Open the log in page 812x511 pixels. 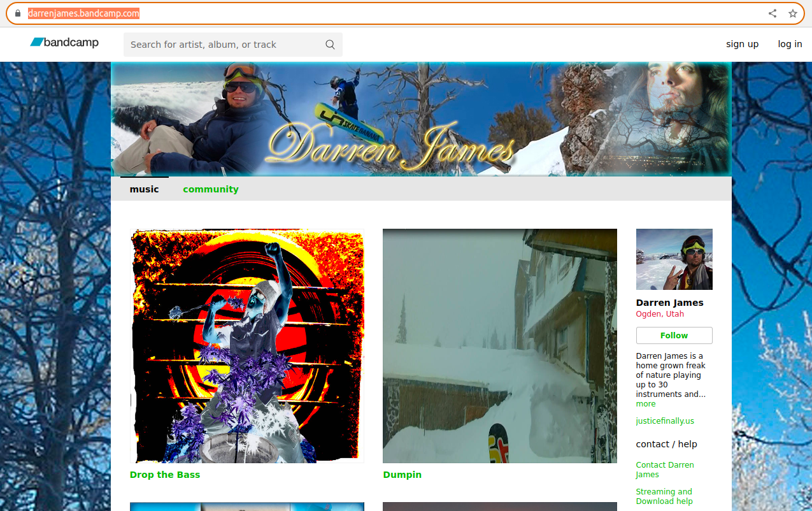click(x=789, y=44)
